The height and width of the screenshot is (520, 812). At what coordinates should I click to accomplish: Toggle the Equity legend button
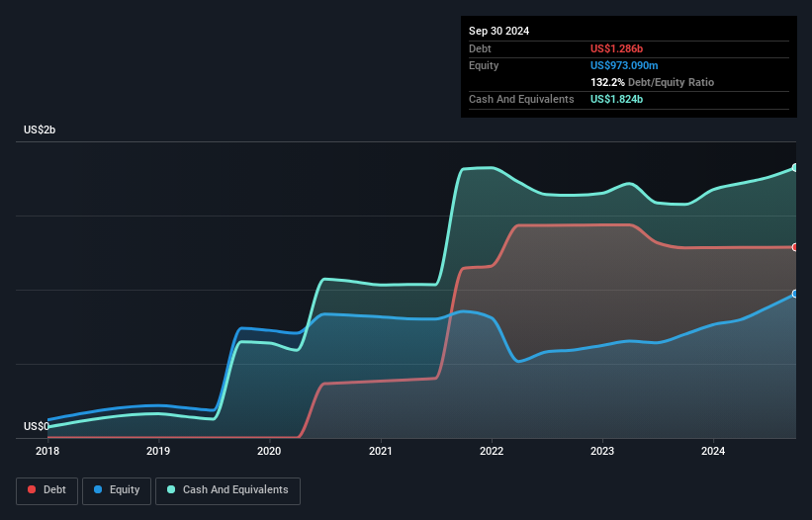[117, 491]
